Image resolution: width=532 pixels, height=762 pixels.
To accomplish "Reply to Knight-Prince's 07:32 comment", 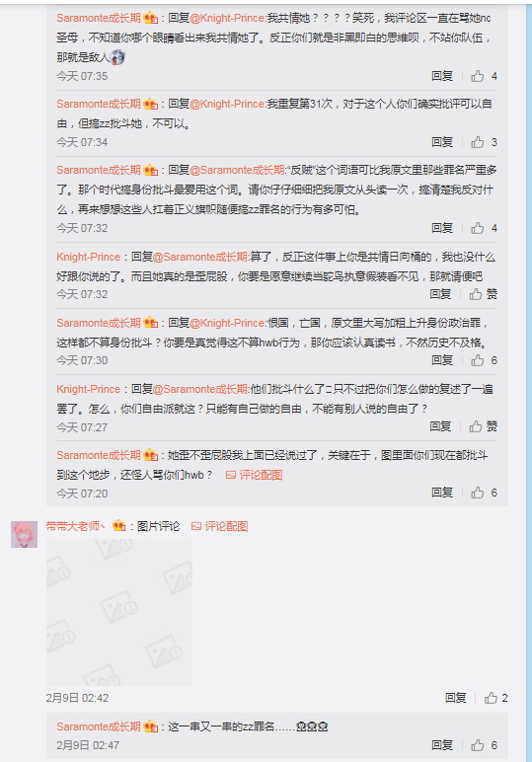I will pyautogui.click(x=440, y=293).
